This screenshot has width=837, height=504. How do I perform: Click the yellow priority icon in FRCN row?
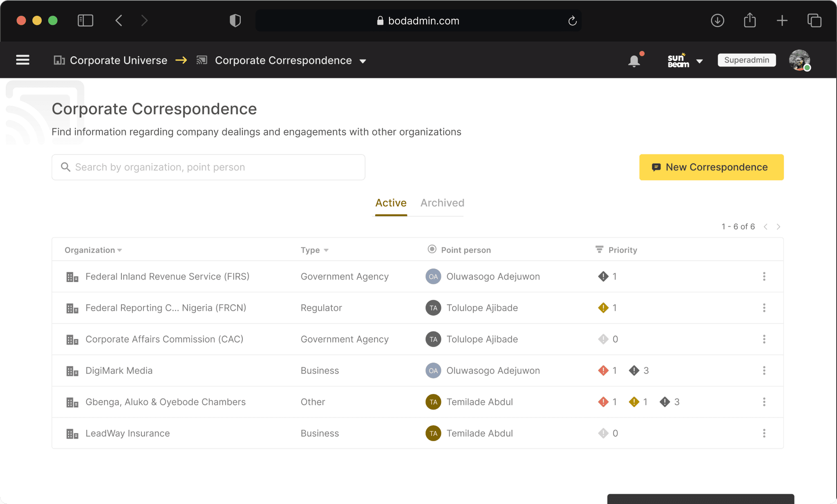603,308
